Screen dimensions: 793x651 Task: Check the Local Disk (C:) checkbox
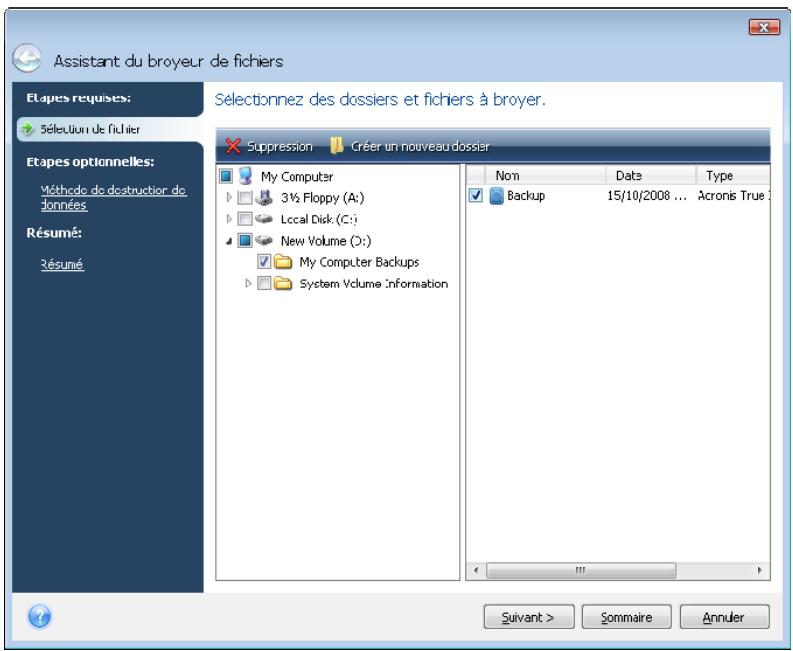tap(245, 219)
